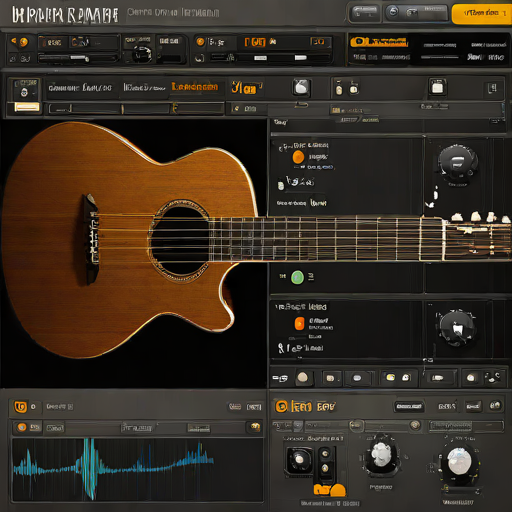Click the dark framed button in the effects panel header
The width and height of the screenshot is (512, 512).
(x=409, y=406)
